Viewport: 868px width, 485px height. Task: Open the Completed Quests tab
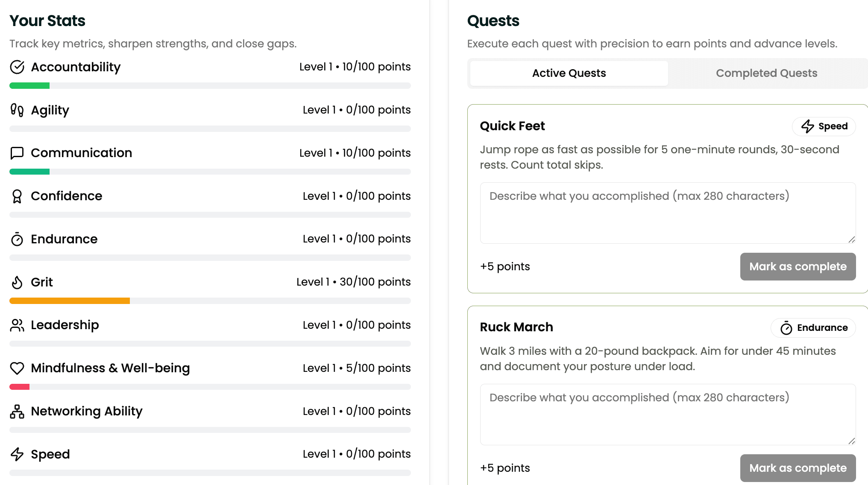tap(766, 73)
